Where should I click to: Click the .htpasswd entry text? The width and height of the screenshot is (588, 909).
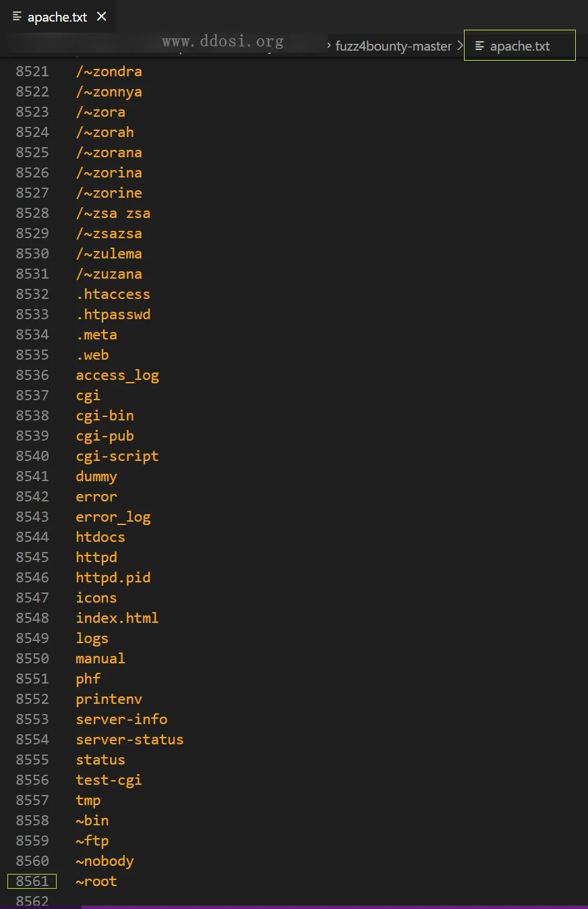click(x=113, y=314)
